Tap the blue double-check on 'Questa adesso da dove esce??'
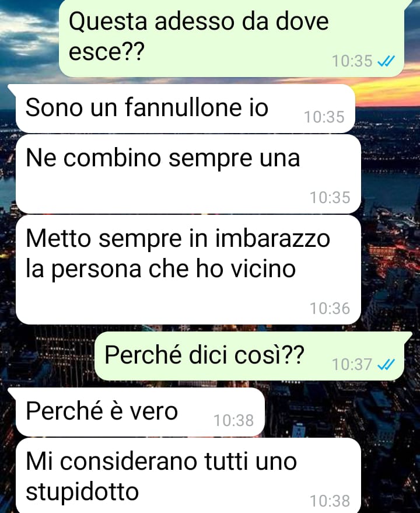The height and width of the screenshot is (513, 420). pyautogui.click(x=386, y=61)
